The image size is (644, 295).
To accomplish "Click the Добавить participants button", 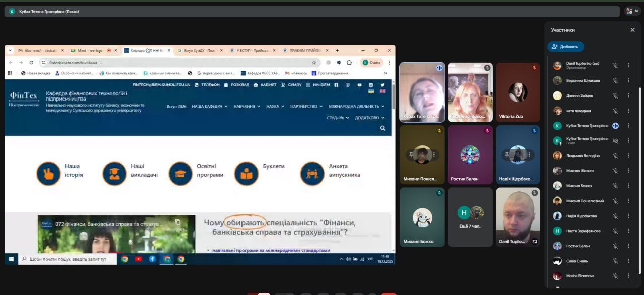I will (566, 47).
